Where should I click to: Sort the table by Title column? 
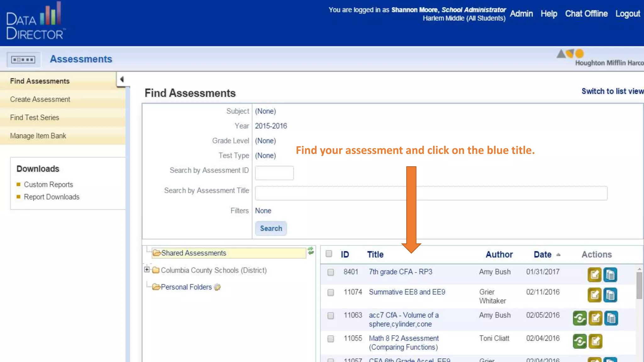pyautogui.click(x=375, y=255)
